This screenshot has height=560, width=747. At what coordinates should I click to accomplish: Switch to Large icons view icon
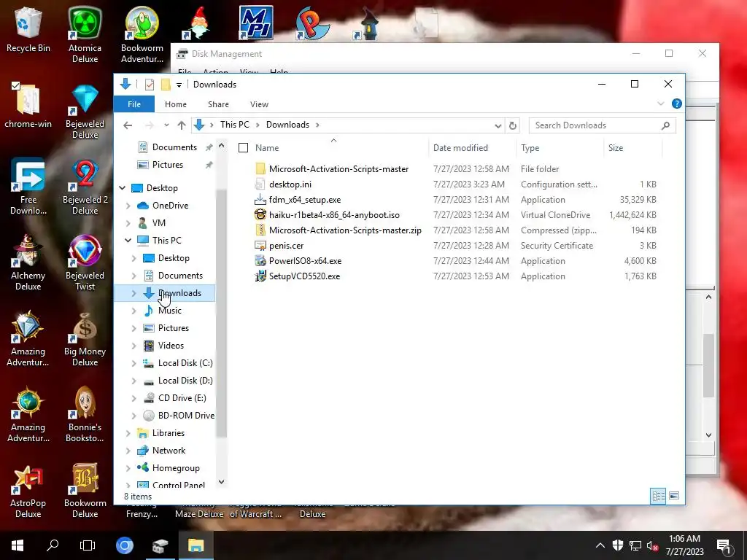tap(673, 496)
